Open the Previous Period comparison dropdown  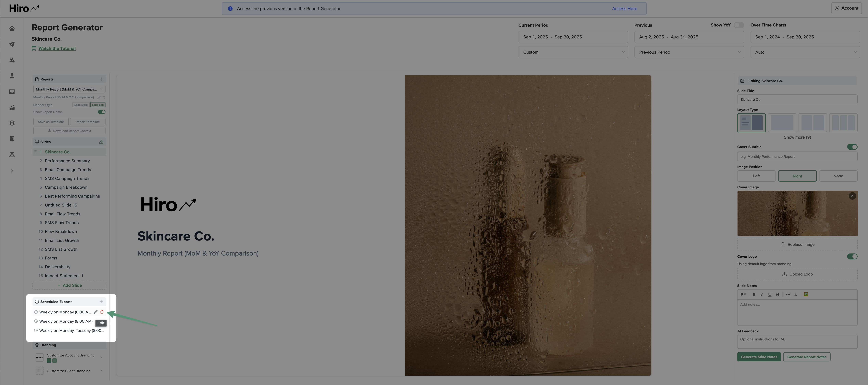(x=689, y=52)
